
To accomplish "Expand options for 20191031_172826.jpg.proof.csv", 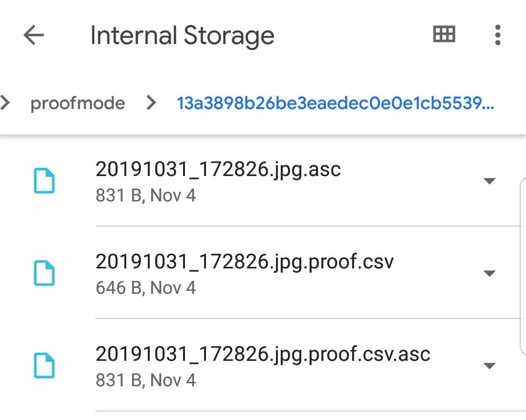I will click(x=489, y=273).
